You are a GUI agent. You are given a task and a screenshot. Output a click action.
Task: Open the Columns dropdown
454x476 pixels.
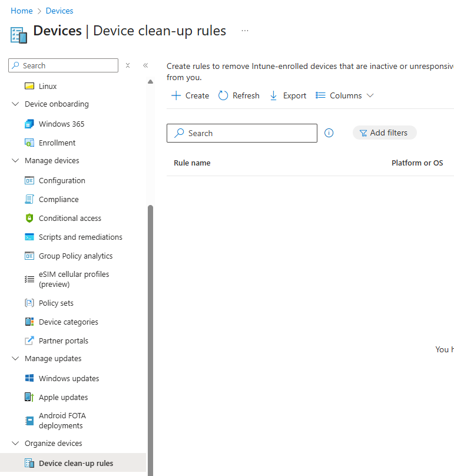pyautogui.click(x=344, y=95)
